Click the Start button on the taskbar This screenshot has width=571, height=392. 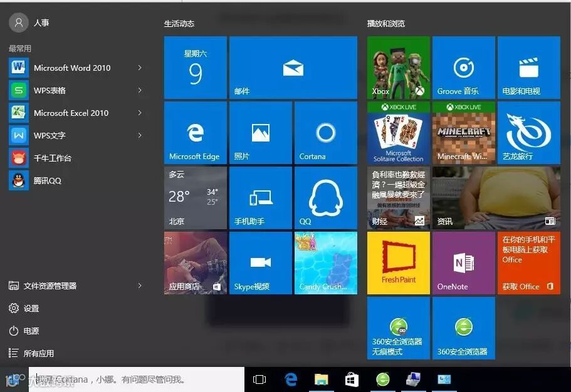coord(14,379)
